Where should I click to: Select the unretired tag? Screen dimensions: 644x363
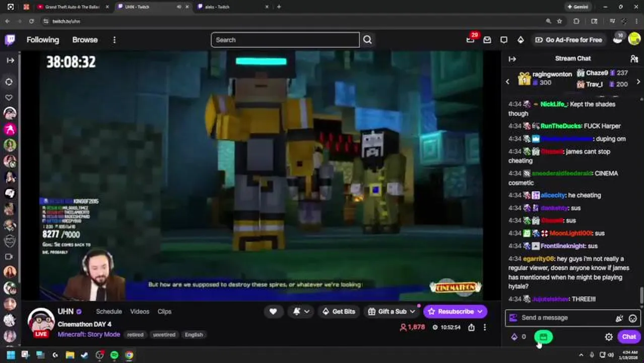coord(164,335)
